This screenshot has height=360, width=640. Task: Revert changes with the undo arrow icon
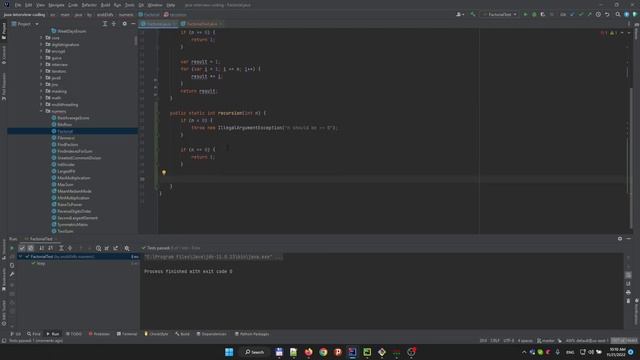pos(607,14)
